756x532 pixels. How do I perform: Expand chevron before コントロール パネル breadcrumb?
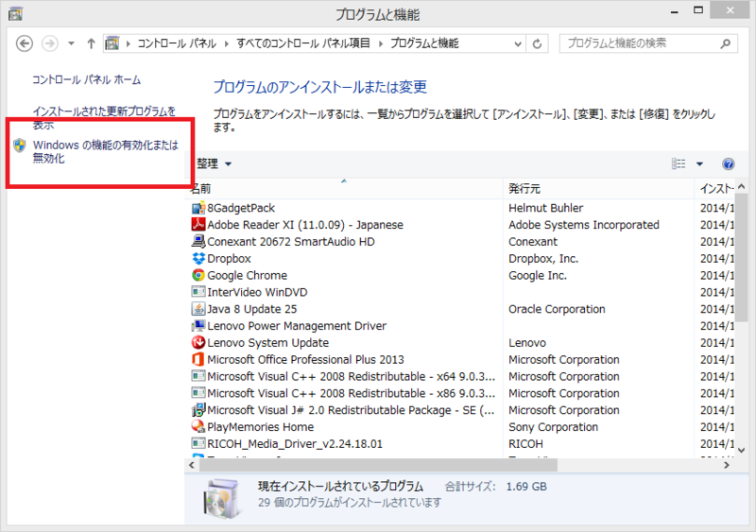[128, 43]
